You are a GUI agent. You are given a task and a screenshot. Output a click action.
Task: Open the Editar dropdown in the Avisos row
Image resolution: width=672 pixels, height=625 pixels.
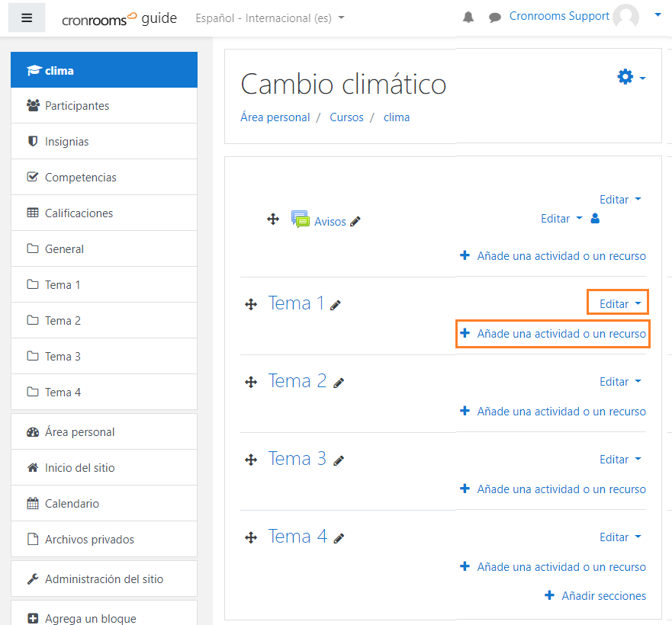(x=561, y=219)
